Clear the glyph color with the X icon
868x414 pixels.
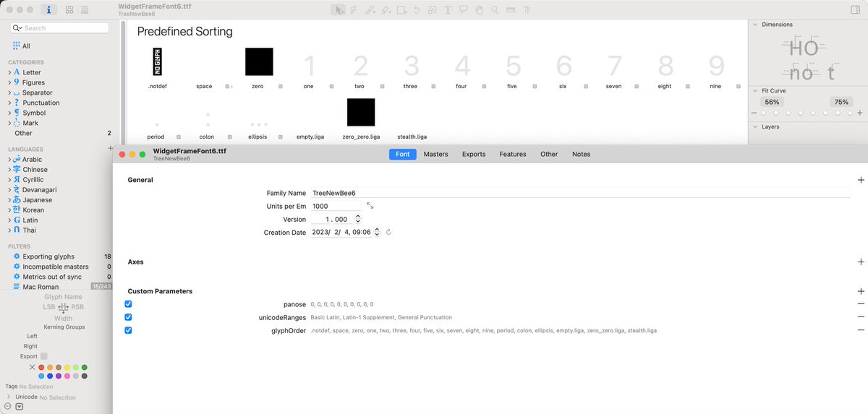[x=32, y=367]
